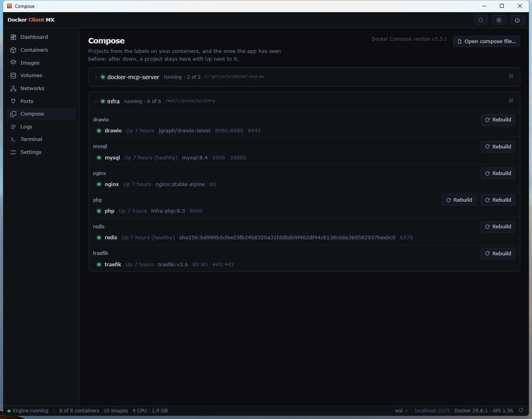Click 'running · 2 of 2' project status

[x=182, y=77]
